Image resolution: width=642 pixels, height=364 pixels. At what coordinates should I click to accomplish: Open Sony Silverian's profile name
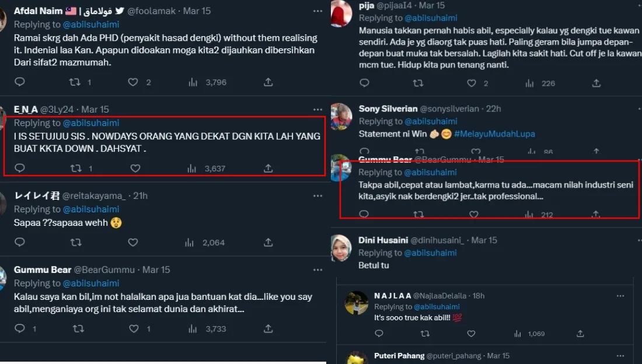coord(388,108)
